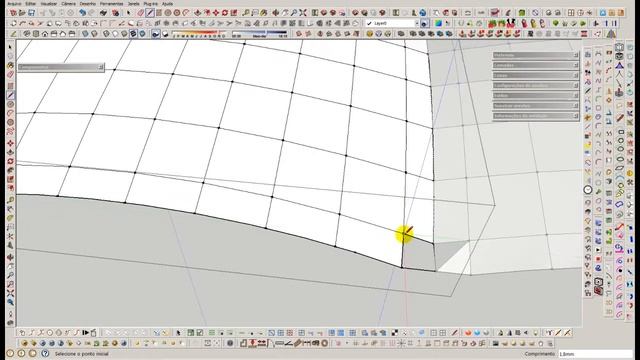The width and height of the screenshot is (640, 360).
Task: Select the Rotate tool in left toolbar
Action: [x=11, y=161]
